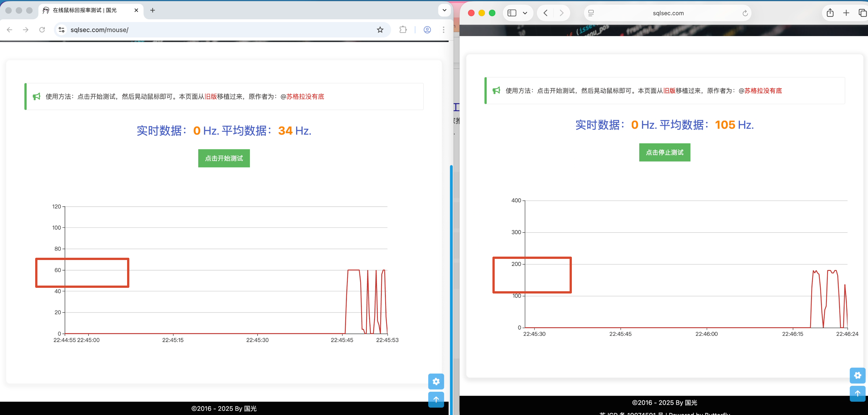Expand Safari sidebar dropdown chevron
The width and height of the screenshot is (868, 415).
tap(525, 13)
